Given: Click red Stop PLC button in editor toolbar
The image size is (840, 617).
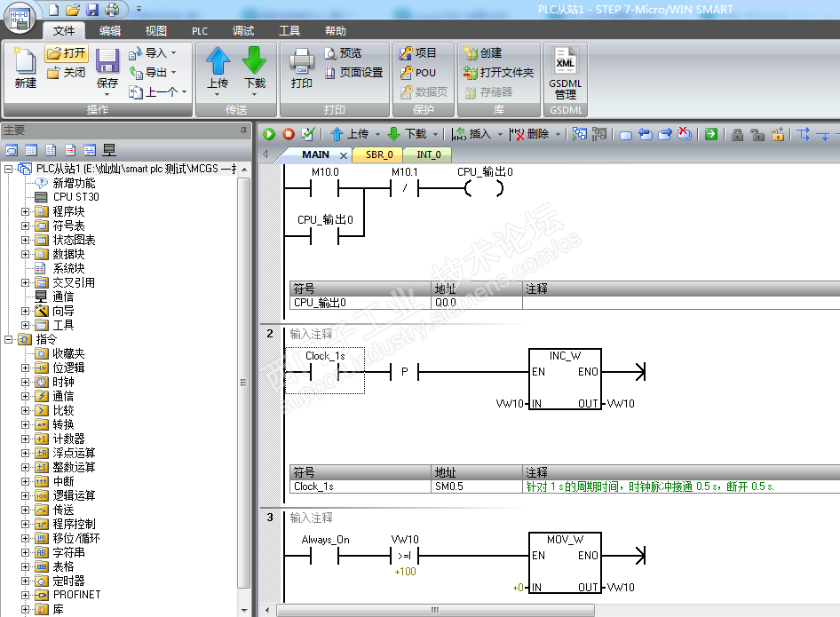Looking at the screenshot, I should click(289, 134).
